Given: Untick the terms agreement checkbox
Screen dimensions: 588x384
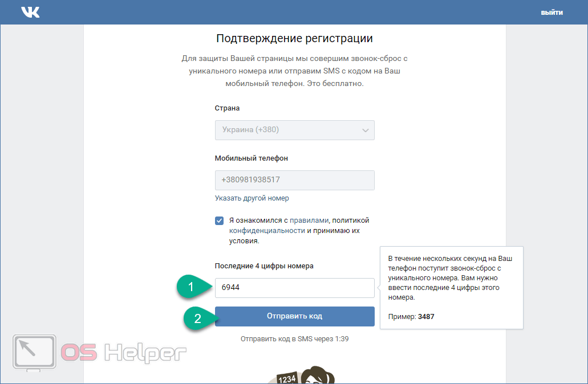Looking at the screenshot, I should point(220,221).
